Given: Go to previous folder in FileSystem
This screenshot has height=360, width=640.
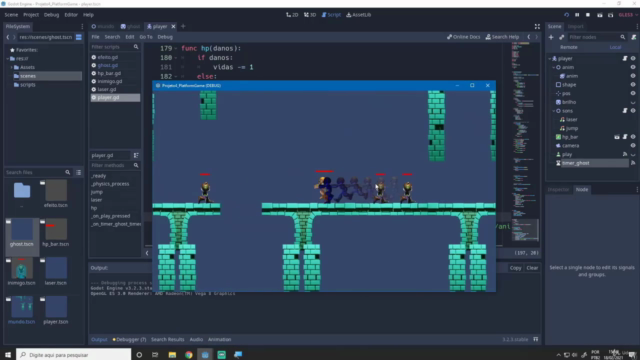Looking at the screenshot, I should 8,37.
